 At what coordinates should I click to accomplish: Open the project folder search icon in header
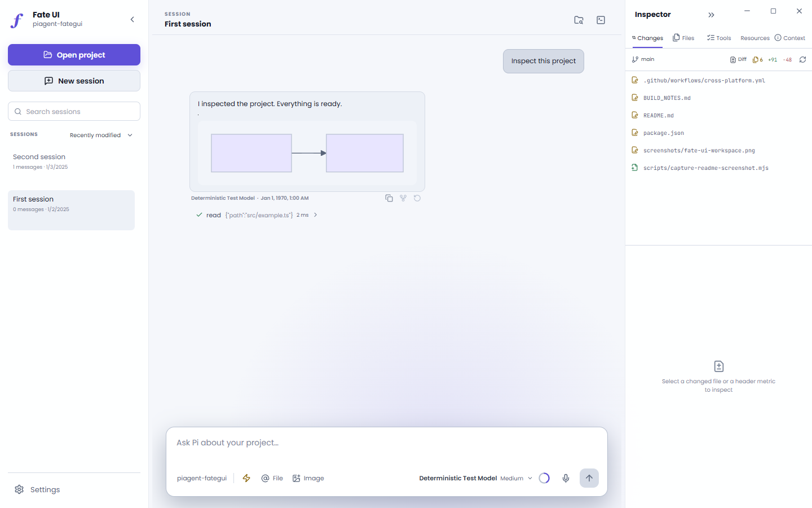point(579,20)
